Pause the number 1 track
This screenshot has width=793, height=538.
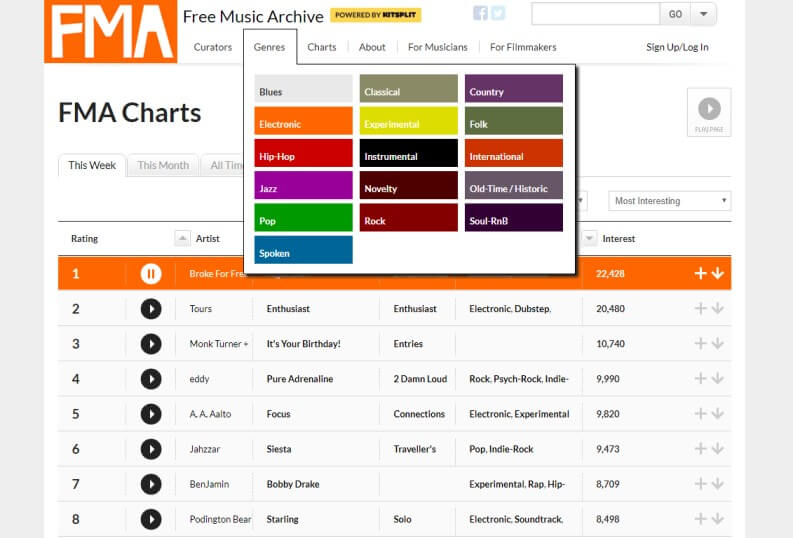[x=151, y=274]
